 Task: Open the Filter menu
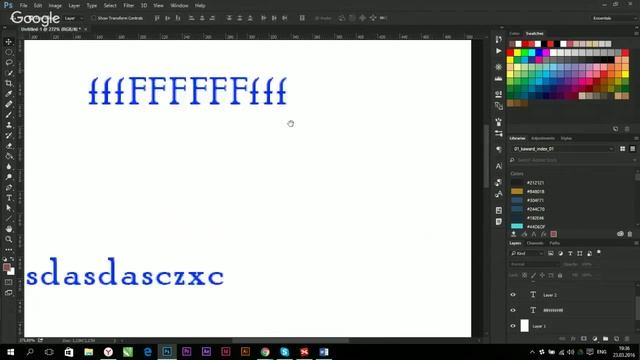(129, 6)
